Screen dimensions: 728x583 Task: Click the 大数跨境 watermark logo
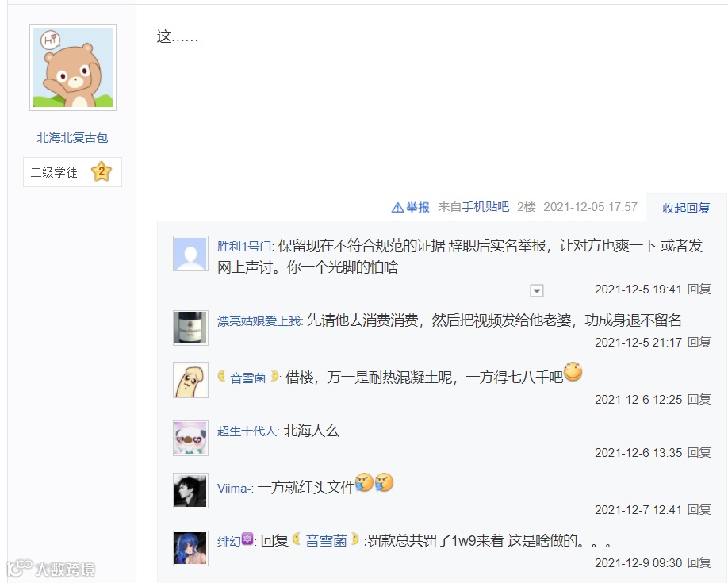[51, 569]
